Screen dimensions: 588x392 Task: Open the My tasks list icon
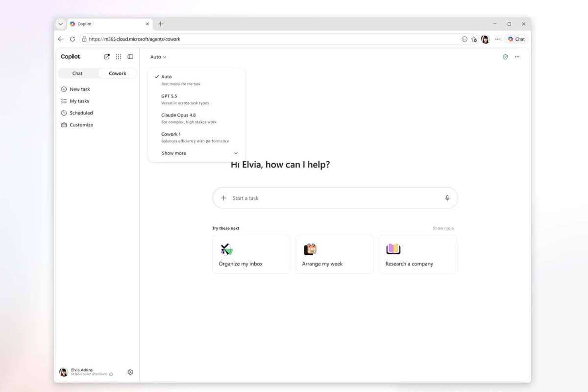tap(64, 101)
